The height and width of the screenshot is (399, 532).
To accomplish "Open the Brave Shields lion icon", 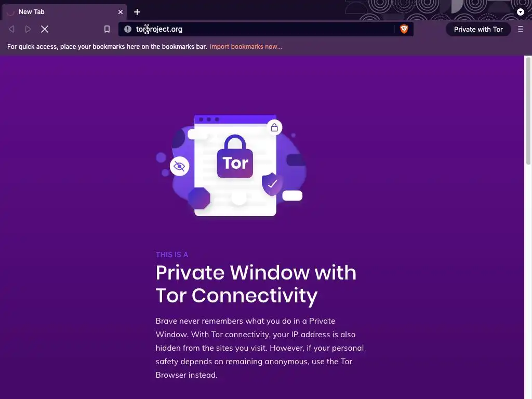I will 404,29.
